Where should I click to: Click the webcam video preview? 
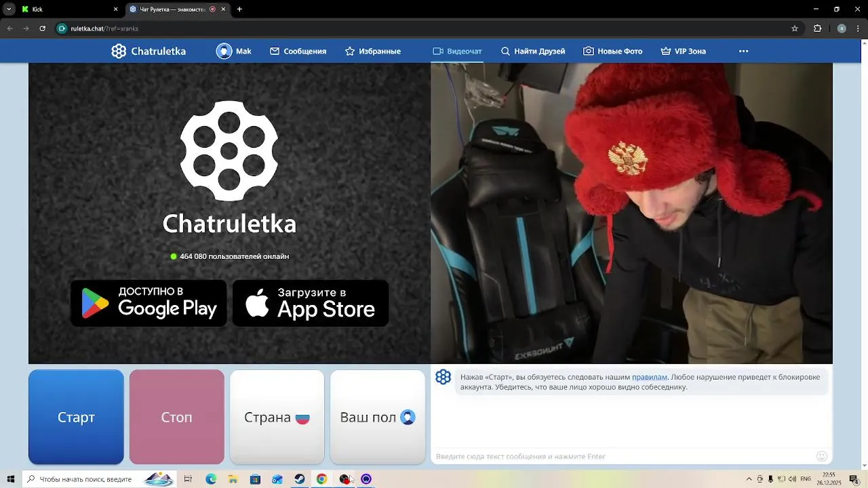pyautogui.click(x=631, y=213)
